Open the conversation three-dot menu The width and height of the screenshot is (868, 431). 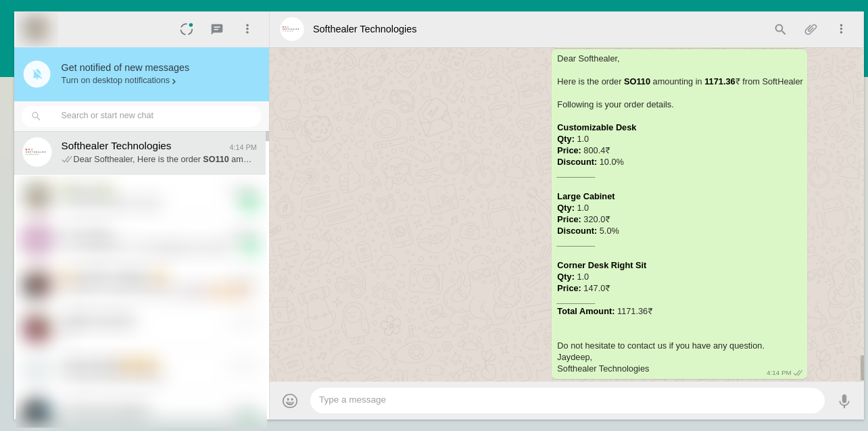841,29
